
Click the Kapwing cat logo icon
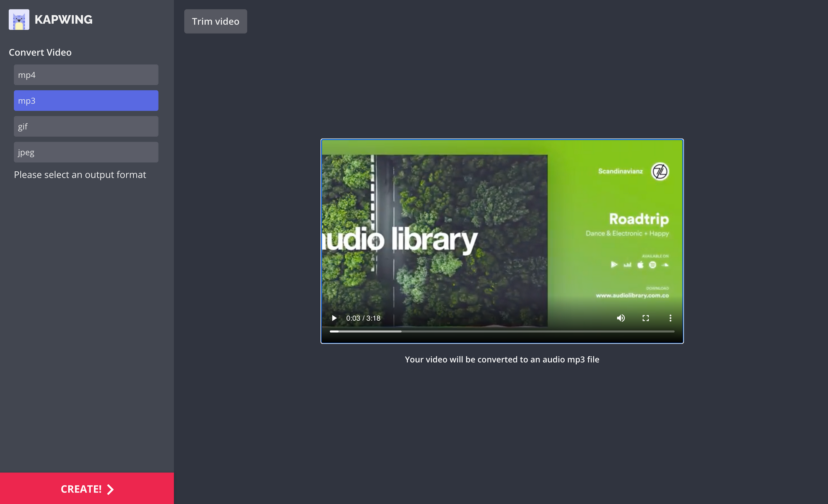tap(19, 19)
